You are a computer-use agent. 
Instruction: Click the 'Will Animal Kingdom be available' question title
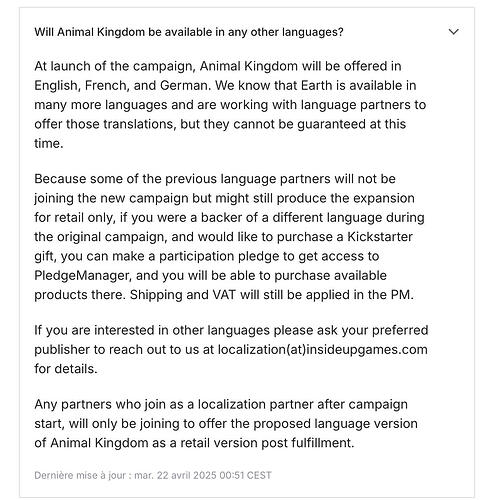(189, 32)
